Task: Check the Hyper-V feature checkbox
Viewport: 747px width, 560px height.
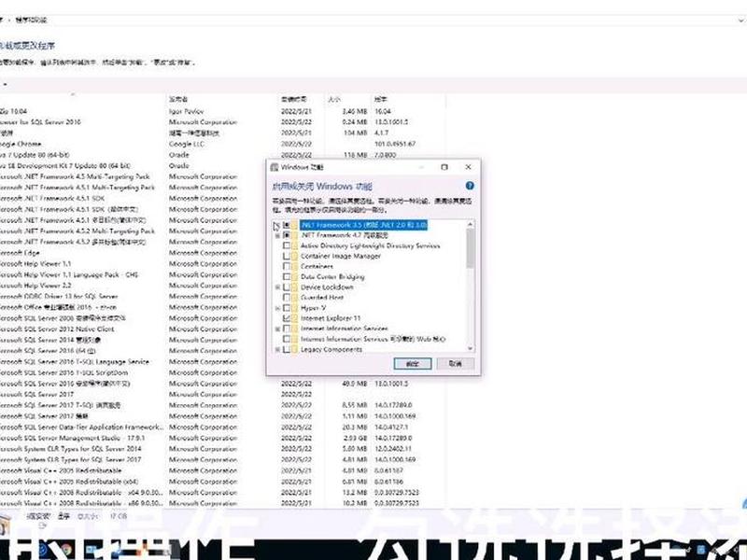Action: [287, 308]
